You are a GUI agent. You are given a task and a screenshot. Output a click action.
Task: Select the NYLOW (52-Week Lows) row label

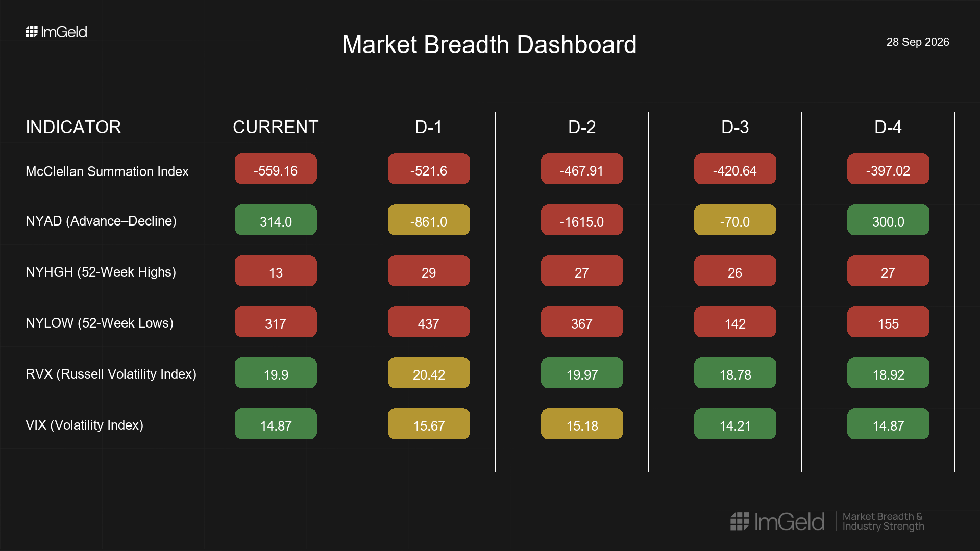100,323
